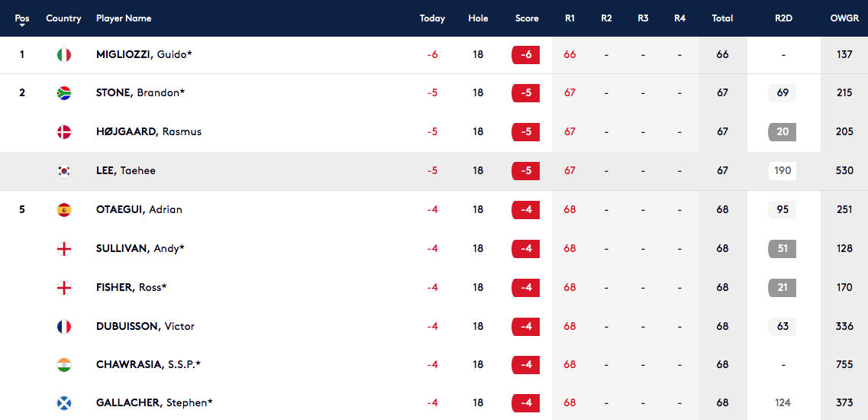Click the gray 51 R2D badge for Sullivan

click(x=782, y=249)
